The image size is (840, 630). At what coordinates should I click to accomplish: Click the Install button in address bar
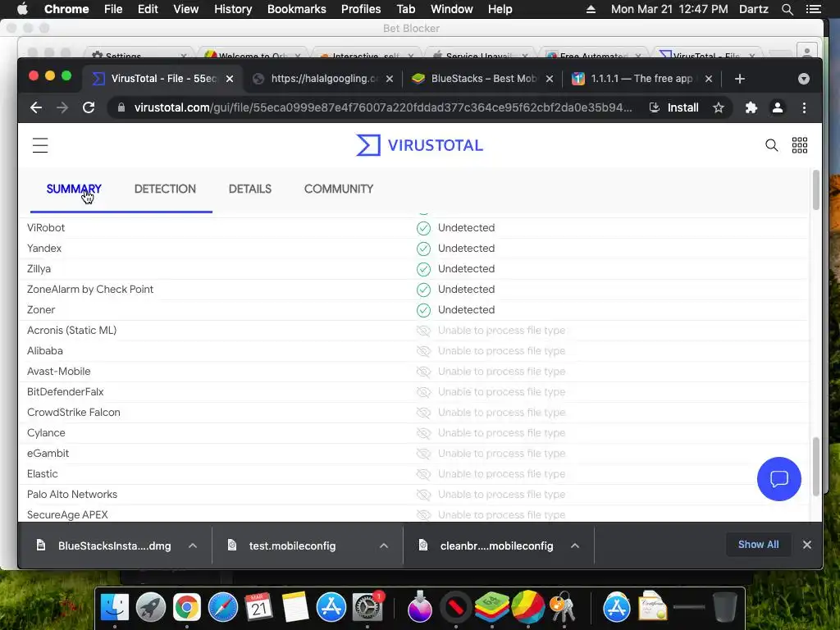pos(674,107)
